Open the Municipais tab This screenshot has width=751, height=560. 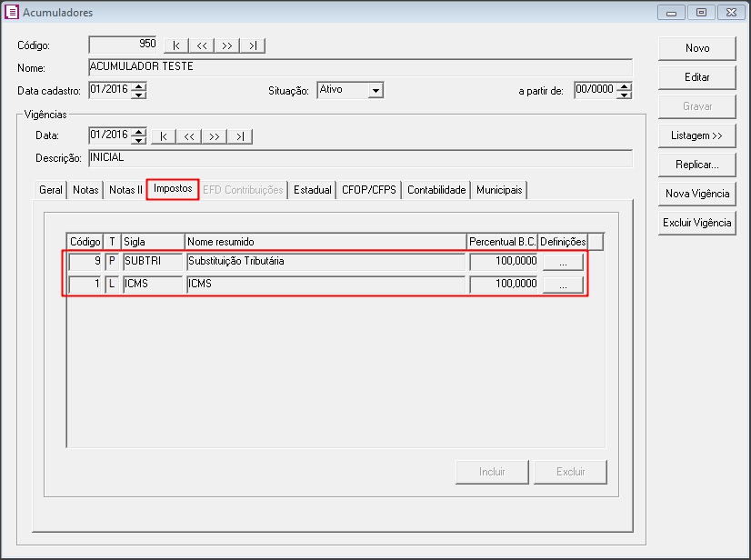(x=499, y=190)
